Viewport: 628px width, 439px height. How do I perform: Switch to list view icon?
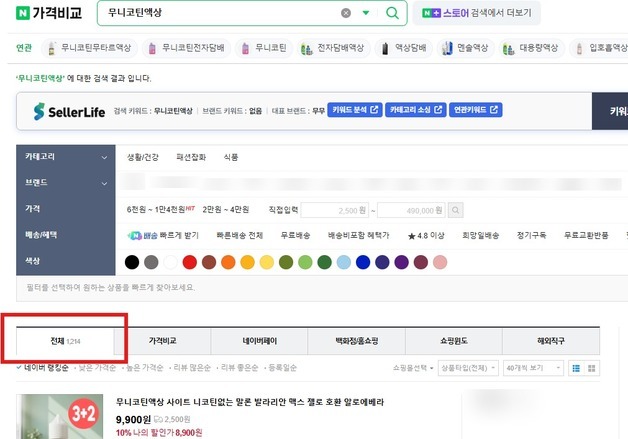pyautogui.click(x=576, y=369)
